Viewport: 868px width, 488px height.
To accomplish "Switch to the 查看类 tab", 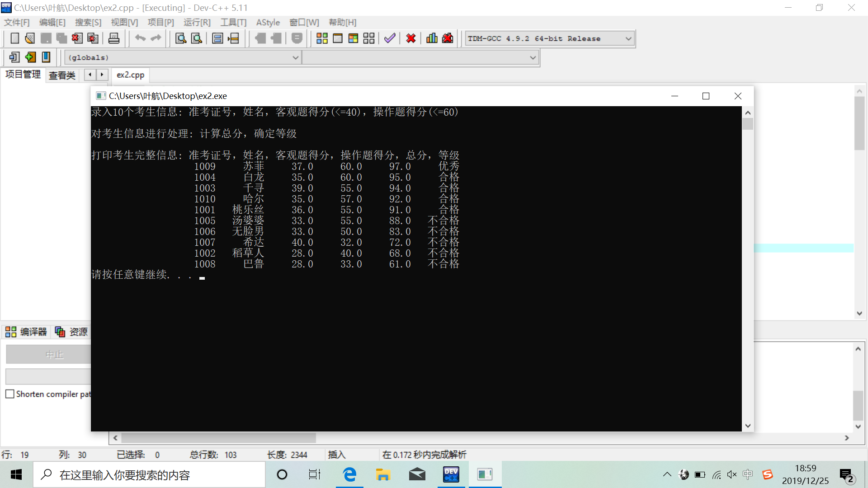I will click(62, 75).
